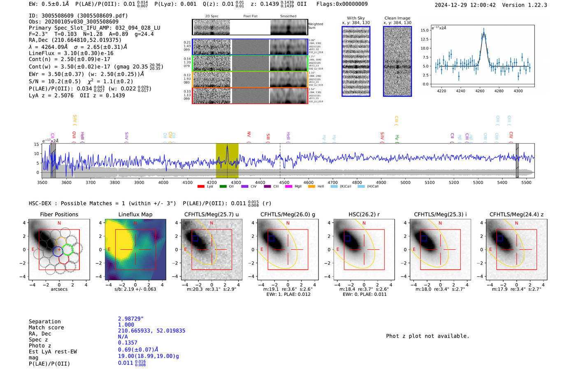Select the CFHTLS/Meg(24.4) z band image
The width and height of the screenshot is (576, 392).
(x=517, y=249)
